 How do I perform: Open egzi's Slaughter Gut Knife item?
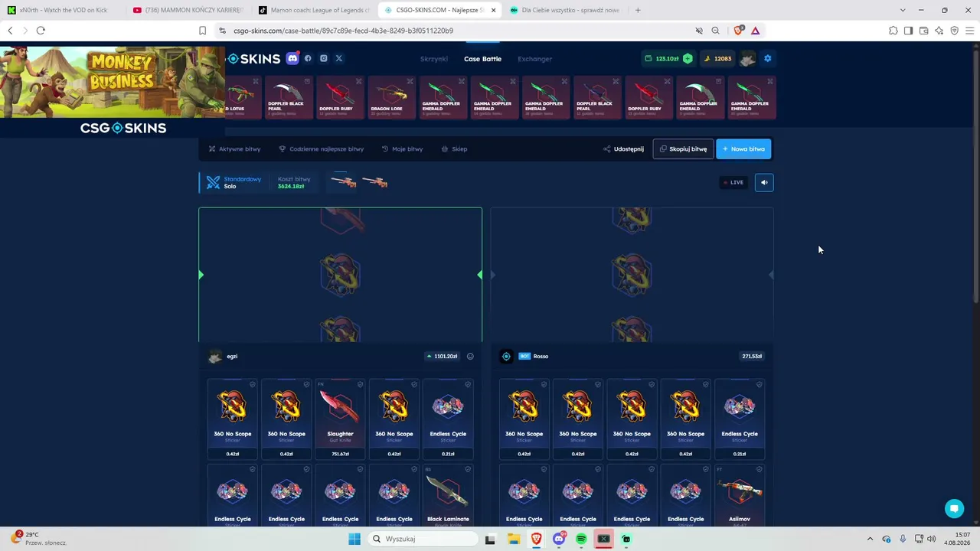(x=340, y=419)
